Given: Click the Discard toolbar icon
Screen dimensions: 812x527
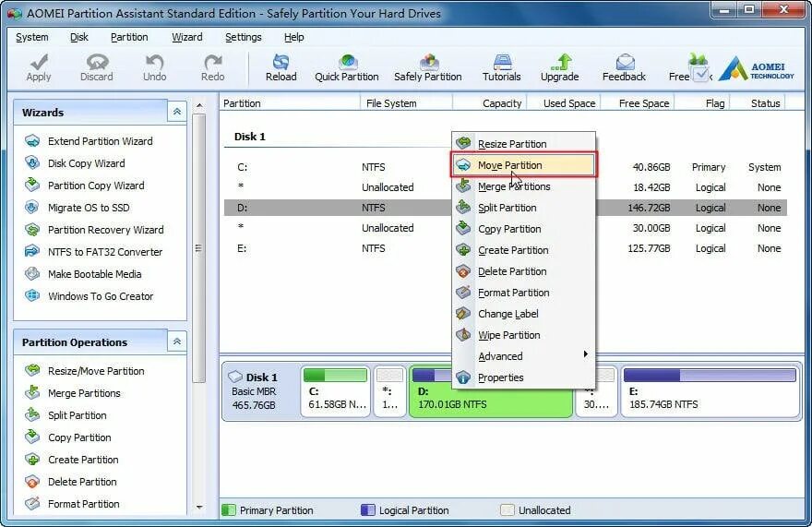Looking at the screenshot, I should tap(96, 68).
